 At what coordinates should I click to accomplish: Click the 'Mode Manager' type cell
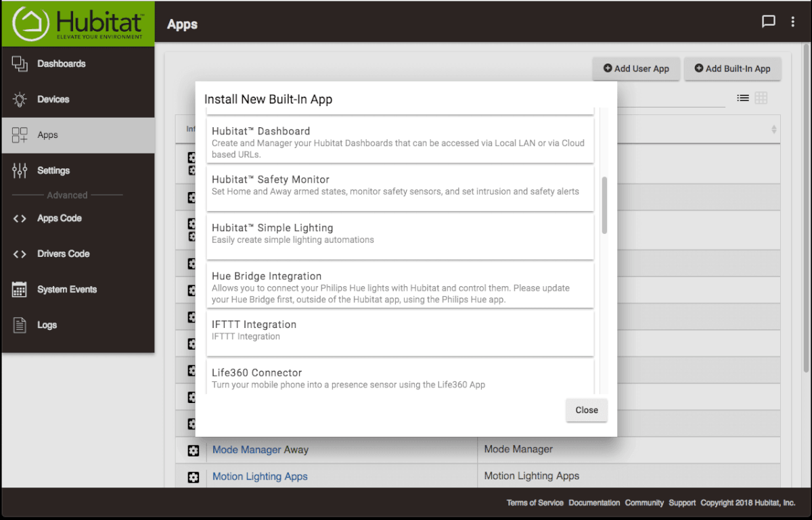(x=629, y=450)
